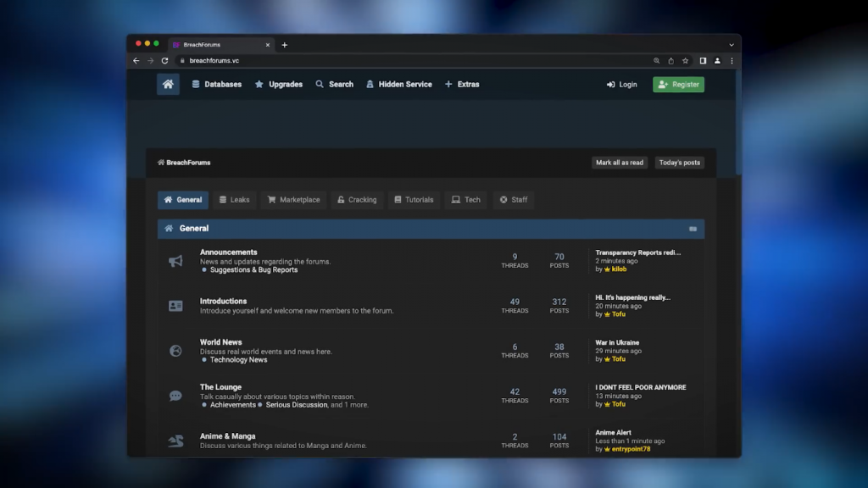Open the Databases menu
This screenshot has width=868, height=488.
point(216,84)
